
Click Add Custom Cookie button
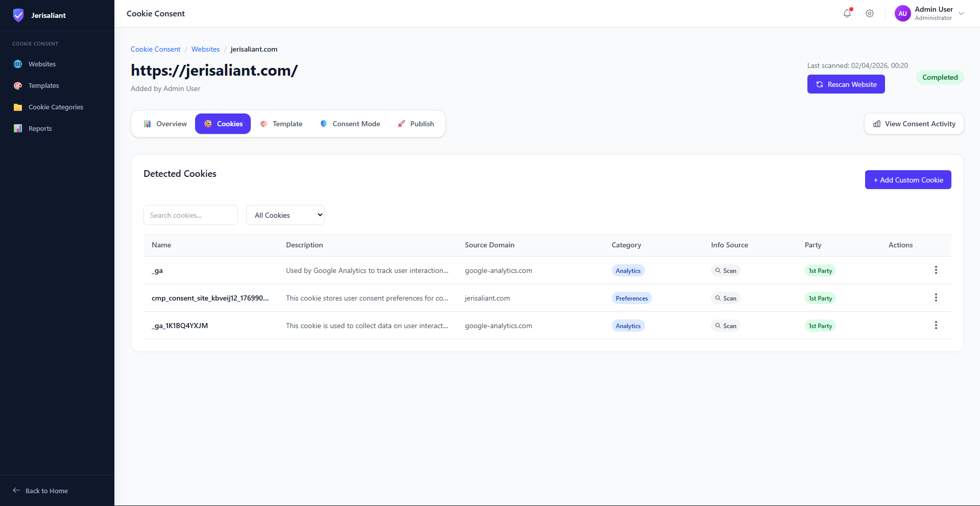coord(907,180)
